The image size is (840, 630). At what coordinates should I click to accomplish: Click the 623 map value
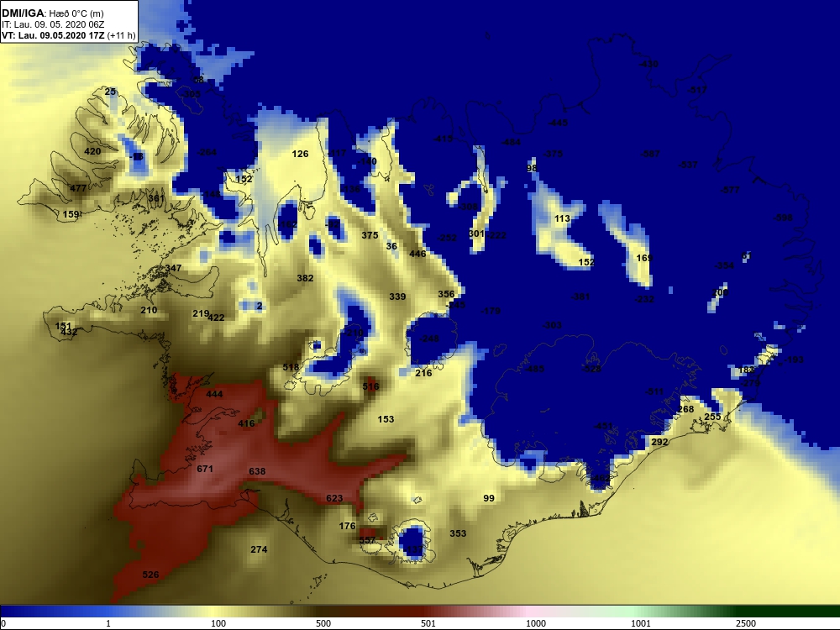pos(334,498)
